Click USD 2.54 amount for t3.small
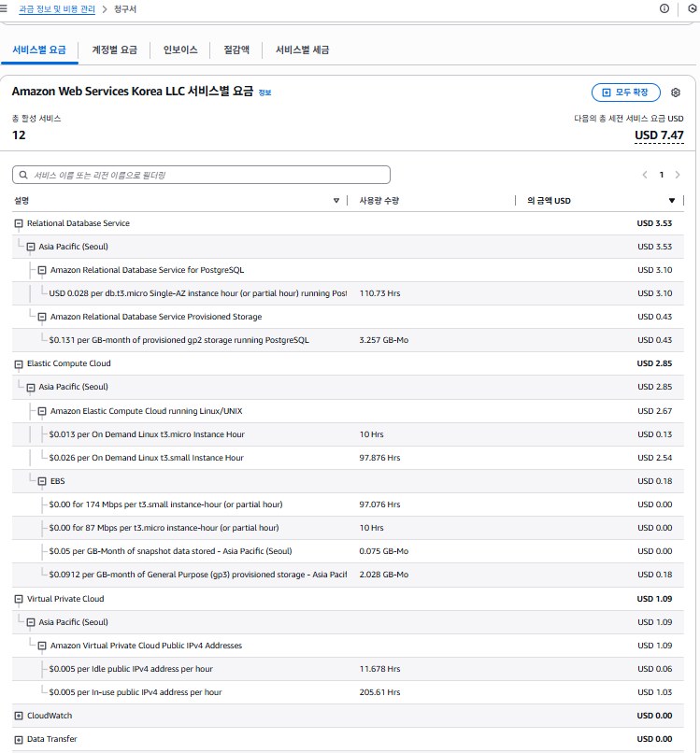This screenshot has height=753, width=700. 655,458
